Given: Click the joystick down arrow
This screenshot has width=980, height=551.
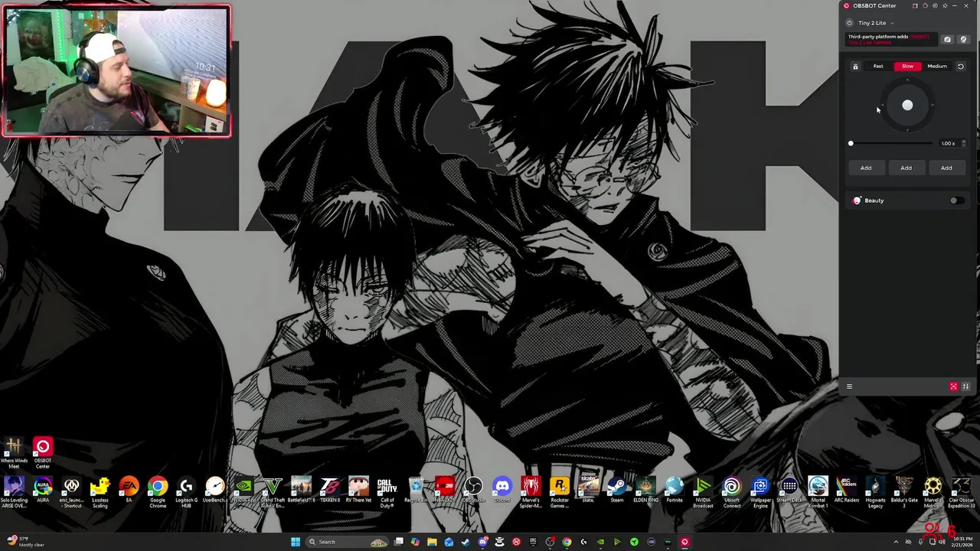Looking at the screenshot, I should pyautogui.click(x=907, y=129).
